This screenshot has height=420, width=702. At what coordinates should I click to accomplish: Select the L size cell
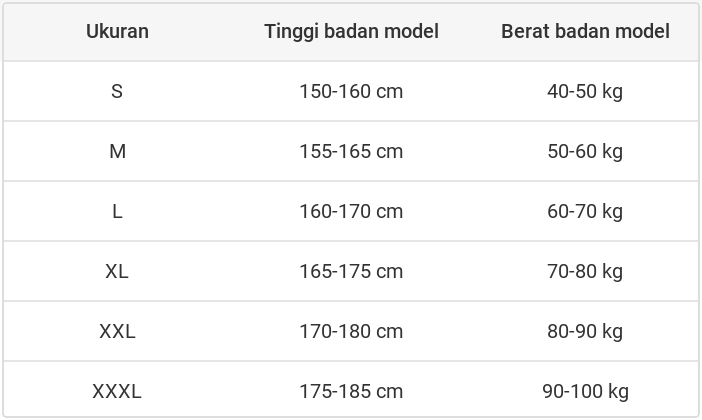(x=117, y=211)
